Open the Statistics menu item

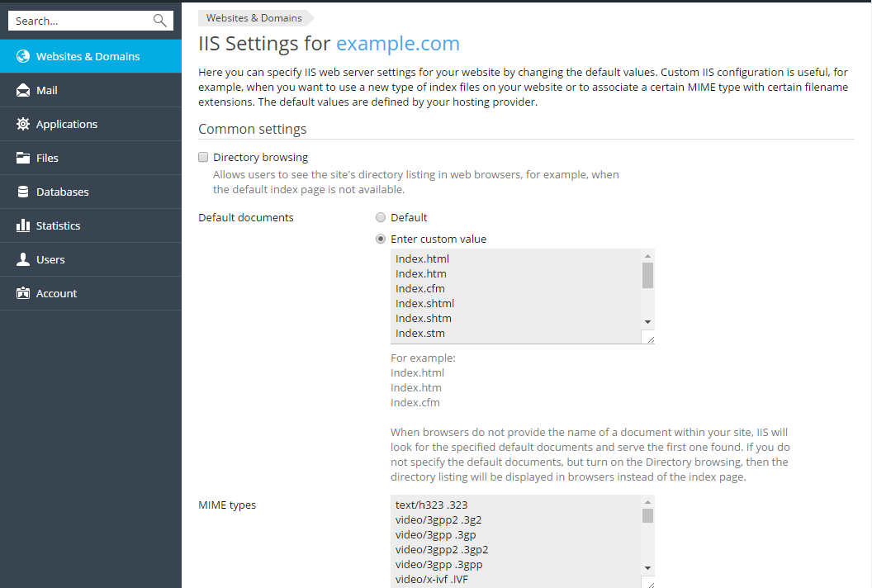pyautogui.click(x=58, y=226)
